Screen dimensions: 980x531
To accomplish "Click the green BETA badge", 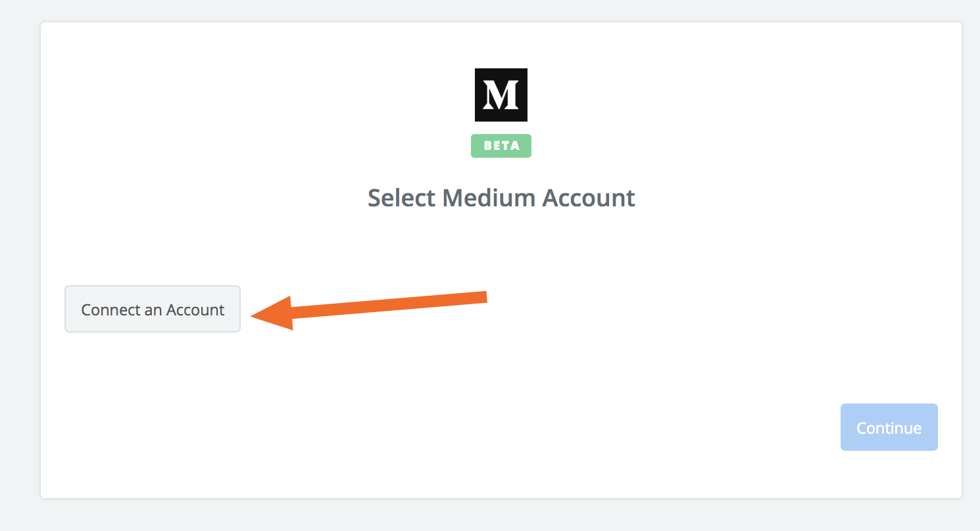I will [501, 146].
